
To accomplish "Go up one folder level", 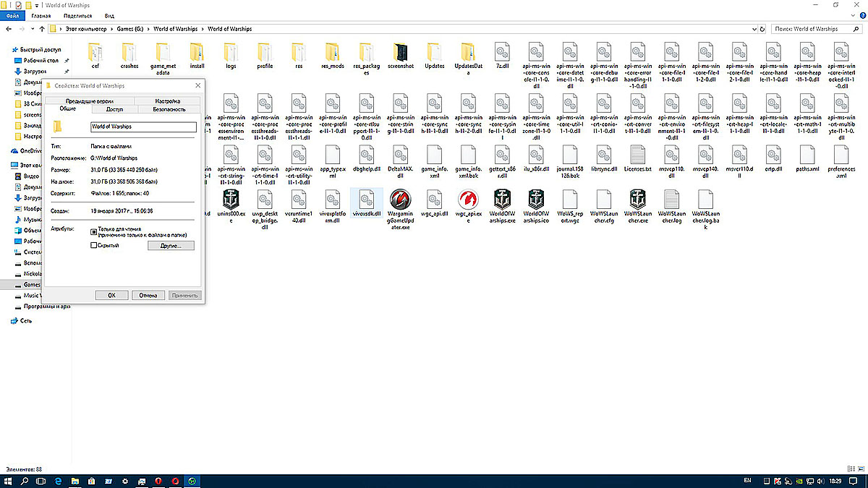I will pyautogui.click(x=42, y=29).
